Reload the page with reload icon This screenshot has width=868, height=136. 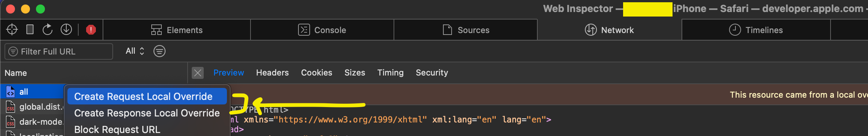pos(48,29)
